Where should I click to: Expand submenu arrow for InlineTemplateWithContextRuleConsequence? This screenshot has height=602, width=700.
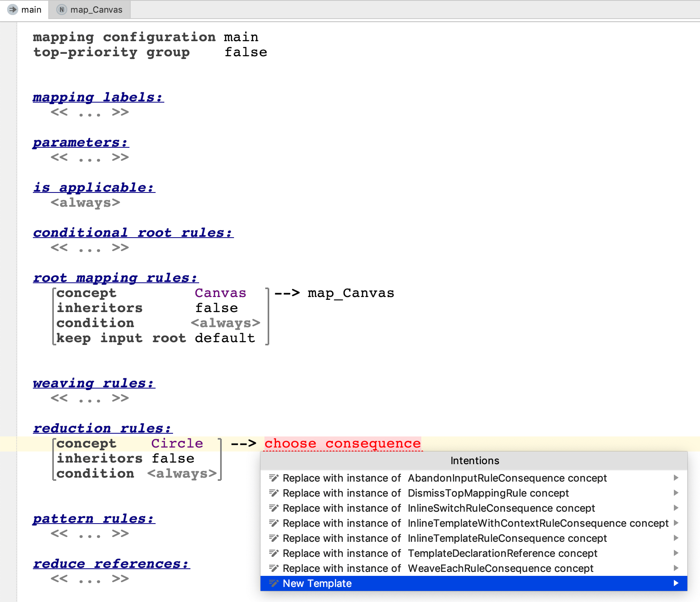[x=676, y=523]
